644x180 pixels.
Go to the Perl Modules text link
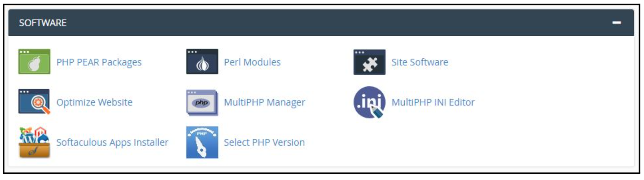coord(252,62)
